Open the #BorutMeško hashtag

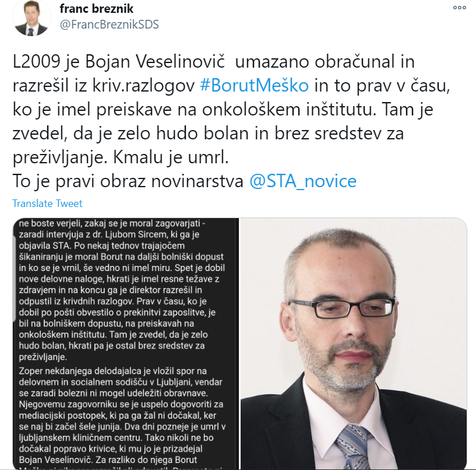coord(254,85)
